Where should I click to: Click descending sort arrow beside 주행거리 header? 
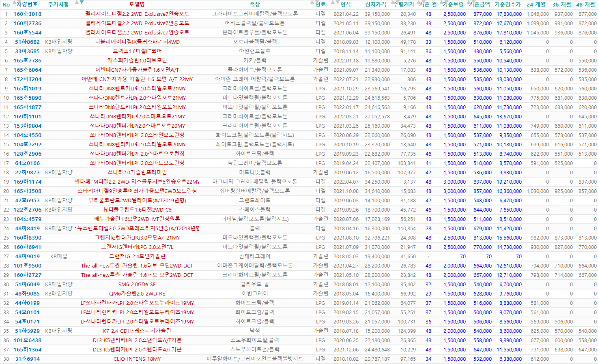397,2
